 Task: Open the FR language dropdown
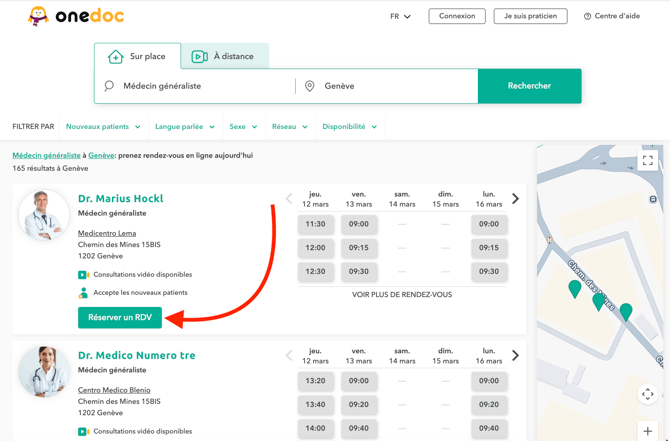coord(400,16)
